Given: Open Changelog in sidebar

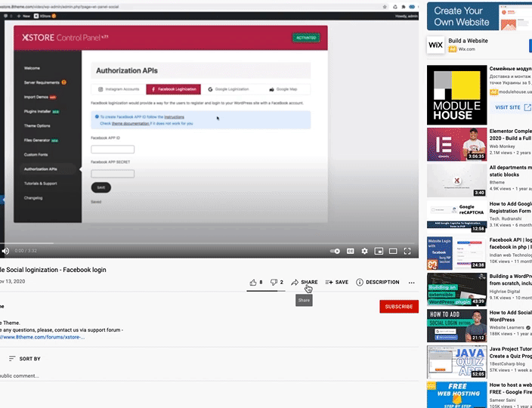Looking at the screenshot, I should (33, 198).
